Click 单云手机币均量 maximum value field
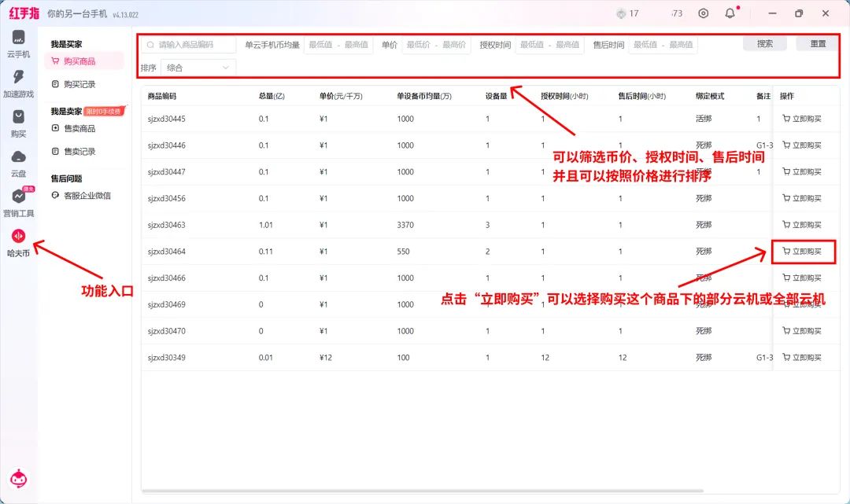Screen dimensions: 850x504 [357, 44]
